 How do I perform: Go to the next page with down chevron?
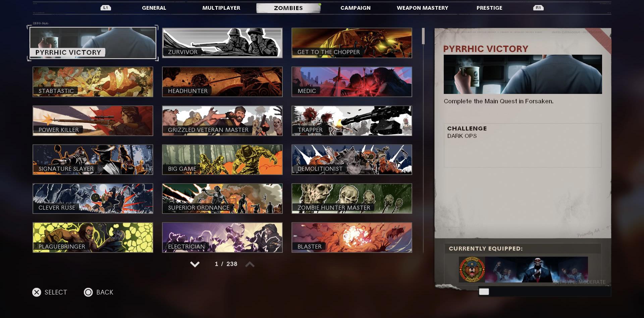(x=195, y=264)
